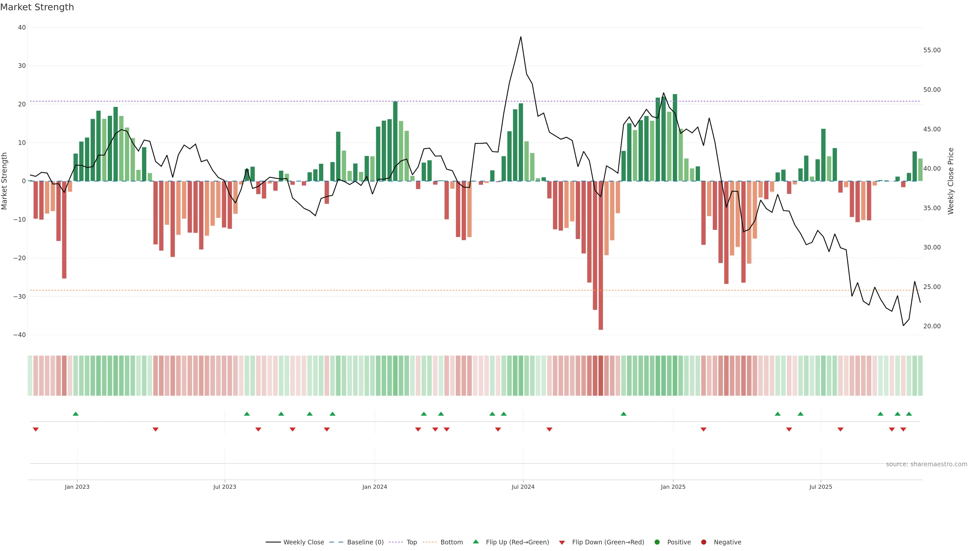Click the darkest red heatmap strip cell
This screenshot has height=551, width=980.
point(601,376)
